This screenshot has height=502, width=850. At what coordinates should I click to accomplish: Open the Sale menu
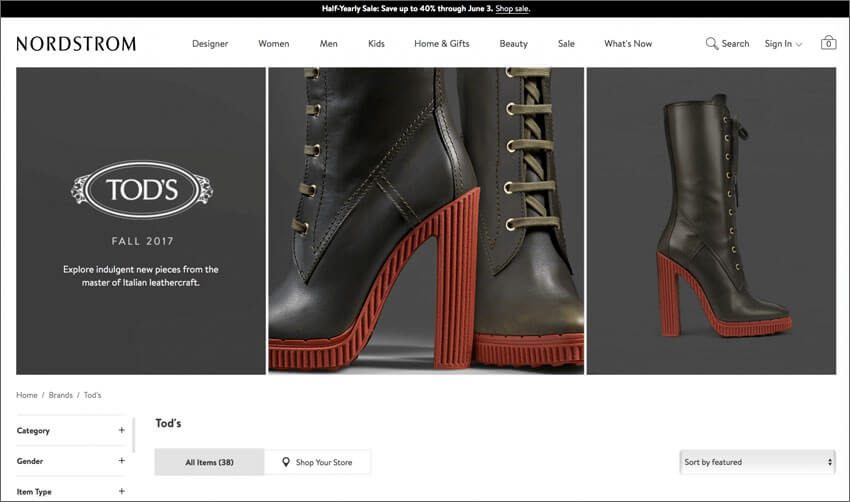566,44
